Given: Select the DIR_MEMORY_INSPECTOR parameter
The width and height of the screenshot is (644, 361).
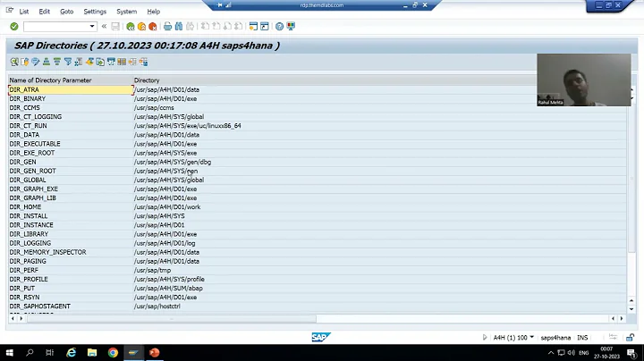Looking at the screenshot, I should [48, 252].
